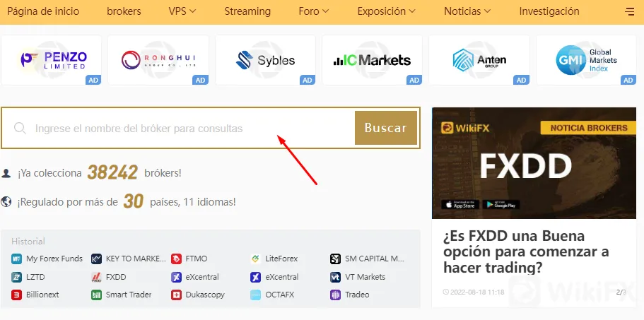Open the IC Markets ad card
Viewport: 644px width, 320px height.
372,60
